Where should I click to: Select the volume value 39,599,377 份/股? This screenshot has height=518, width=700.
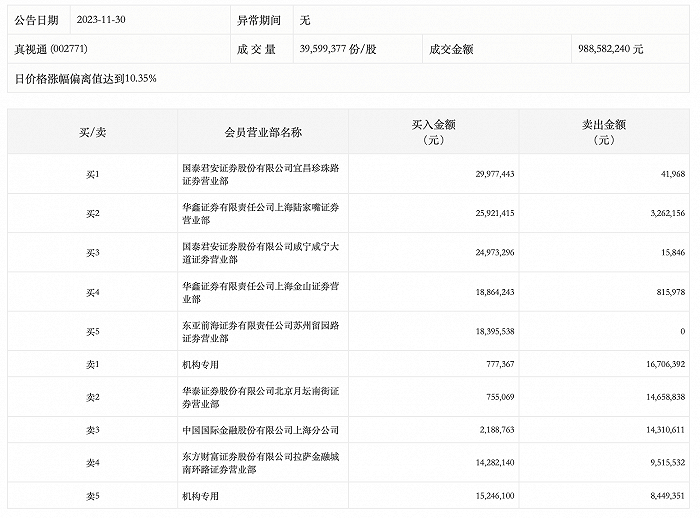tap(338, 49)
